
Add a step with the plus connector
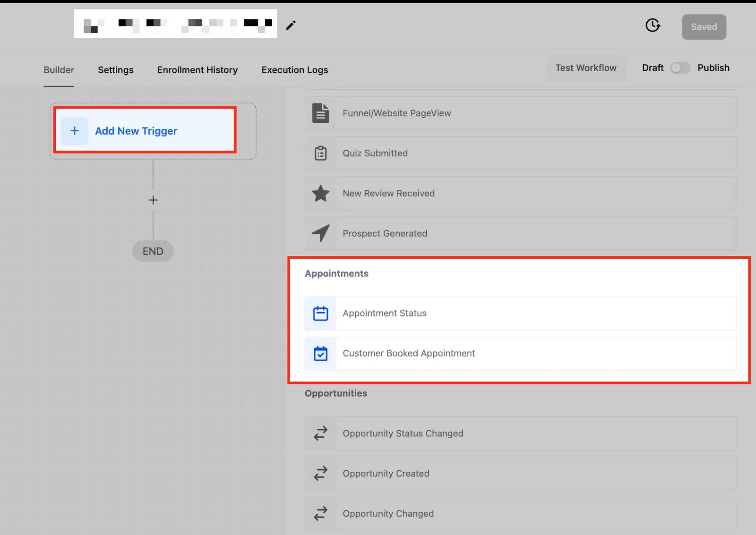click(153, 200)
